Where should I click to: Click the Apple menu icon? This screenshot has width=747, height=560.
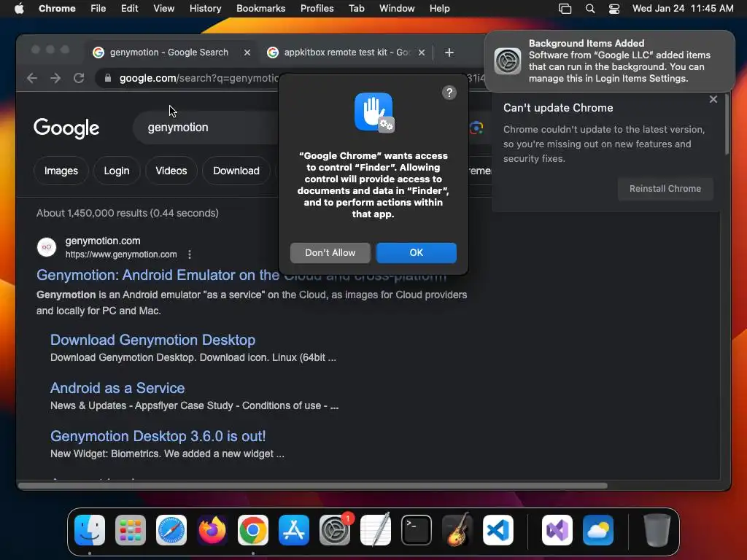pyautogui.click(x=19, y=8)
